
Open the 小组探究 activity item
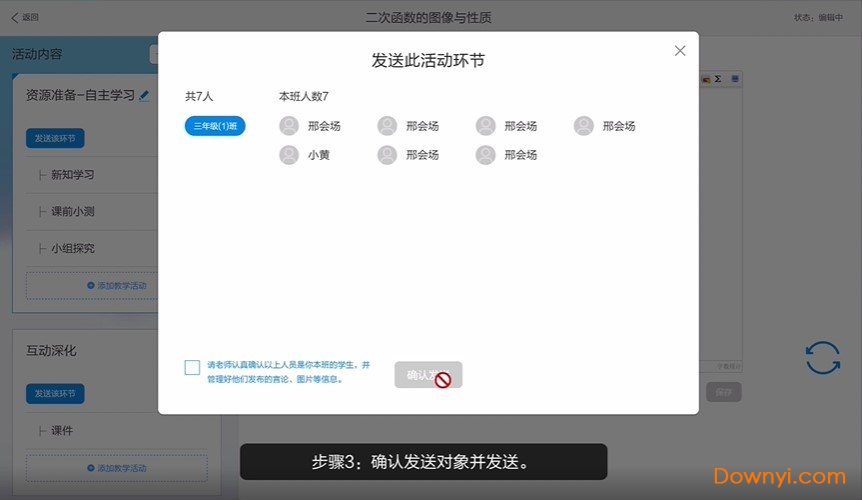[x=73, y=249]
